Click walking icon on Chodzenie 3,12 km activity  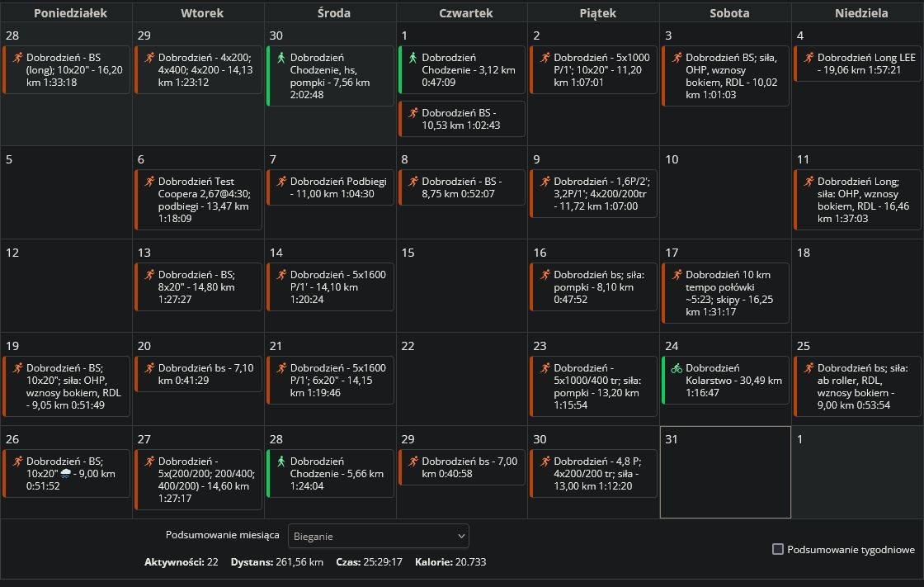tap(412, 59)
